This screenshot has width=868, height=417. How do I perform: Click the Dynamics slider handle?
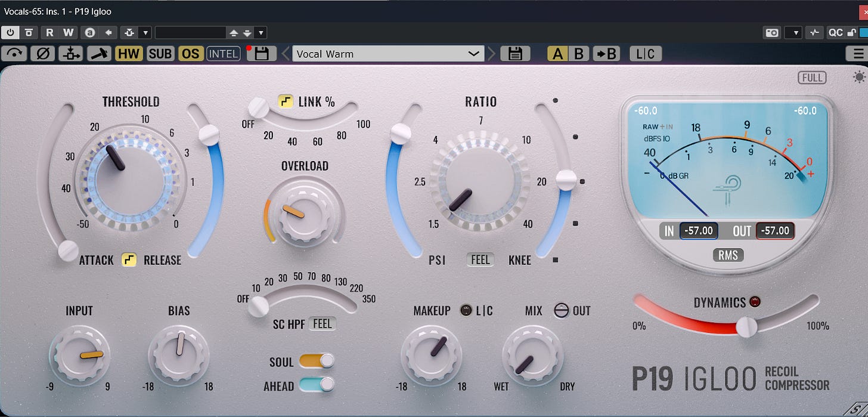(746, 326)
